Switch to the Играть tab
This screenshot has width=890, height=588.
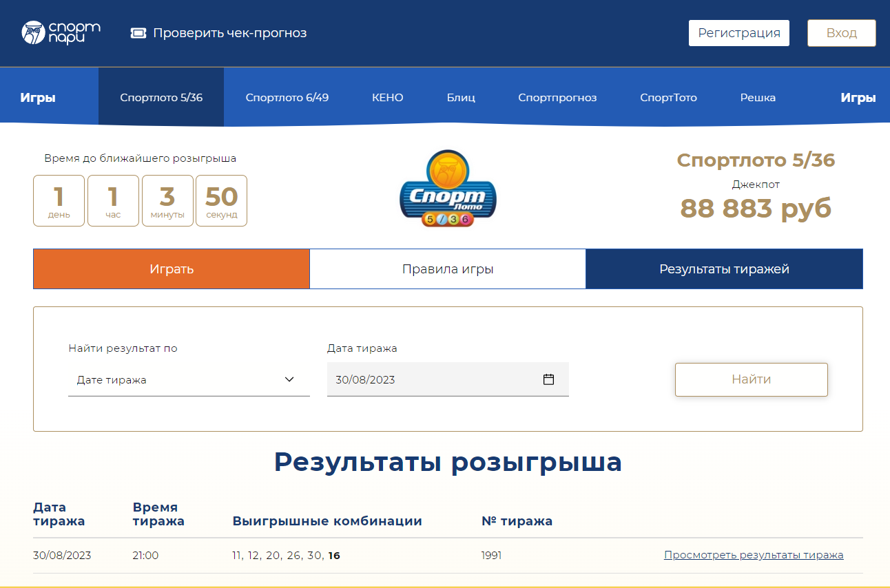(x=172, y=269)
